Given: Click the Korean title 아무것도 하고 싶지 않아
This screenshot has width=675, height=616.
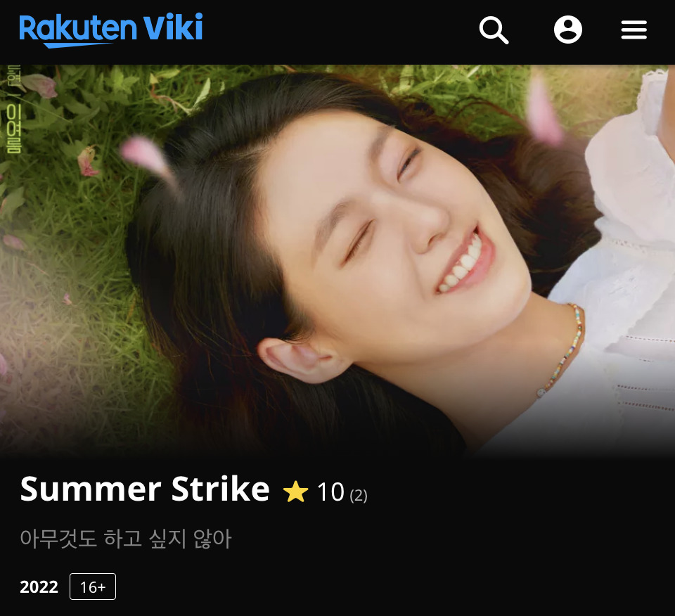Looking at the screenshot, I should [x=126, y=539].
